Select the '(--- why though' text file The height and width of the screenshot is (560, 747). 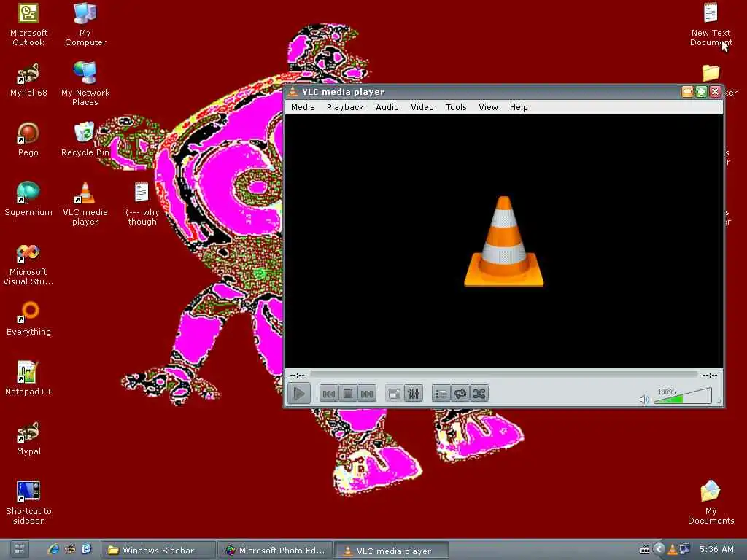click(x=142, y=204)
